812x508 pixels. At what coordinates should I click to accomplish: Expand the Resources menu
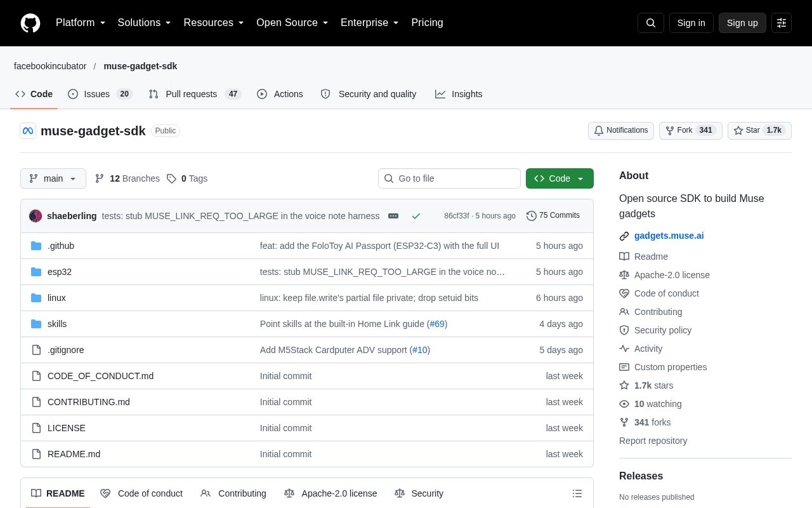[x=214, y=23]
